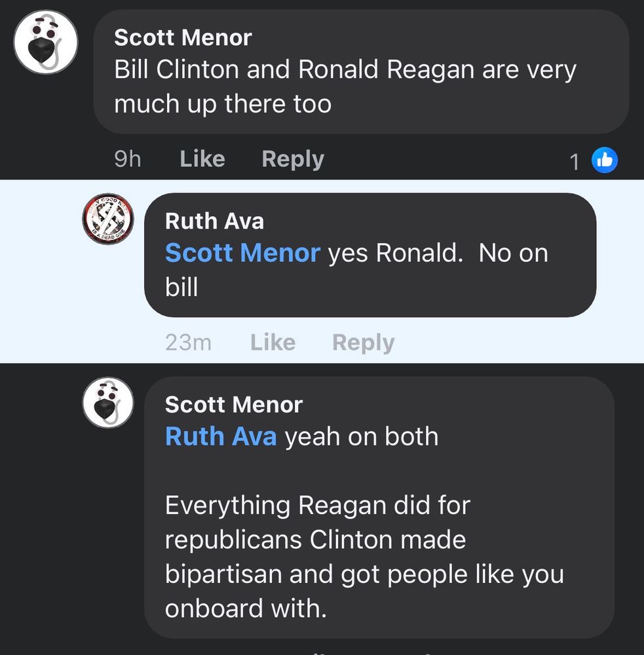Select Scott Menor's avatar on the bottom reply
Screen dimensions: 644x655
point(107,403)
